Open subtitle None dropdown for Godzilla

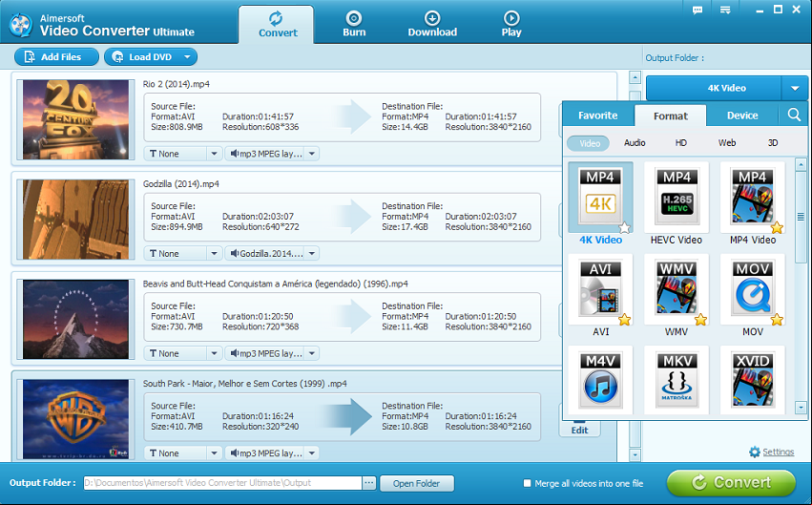pos(214,254)
